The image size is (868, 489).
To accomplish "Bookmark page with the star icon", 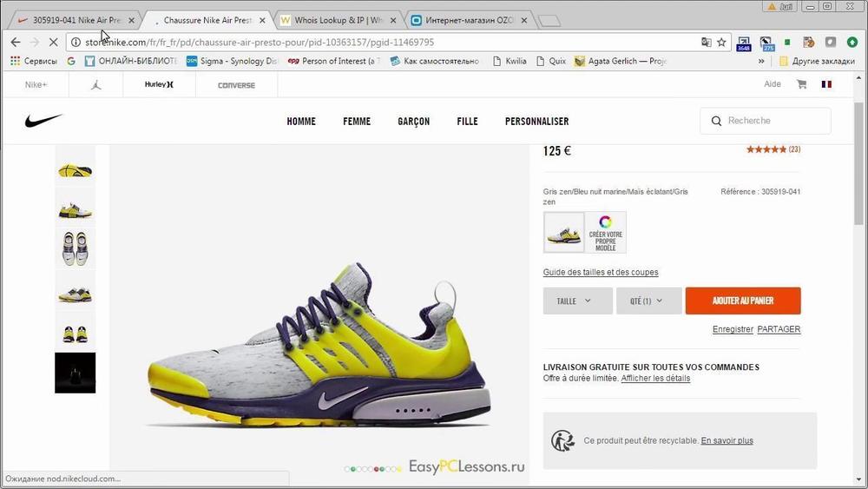I will pos(721,42).
